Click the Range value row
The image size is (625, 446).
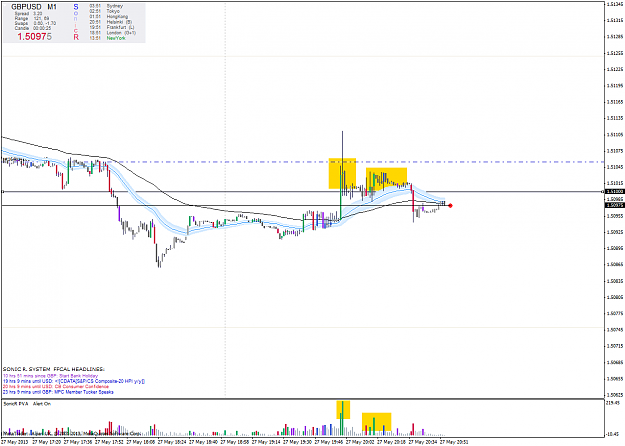click(x=32, y=18)
